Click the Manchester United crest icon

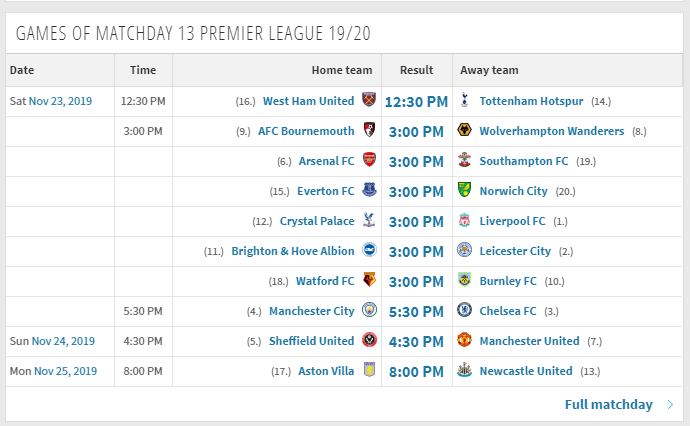464,340
